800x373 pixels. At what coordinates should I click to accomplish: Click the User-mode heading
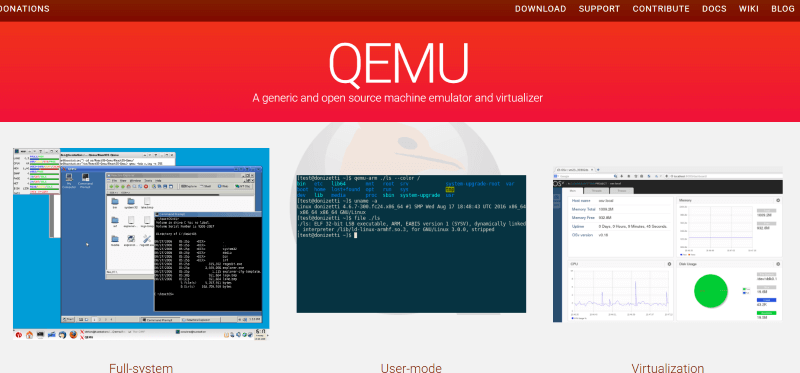coord(411,368)
